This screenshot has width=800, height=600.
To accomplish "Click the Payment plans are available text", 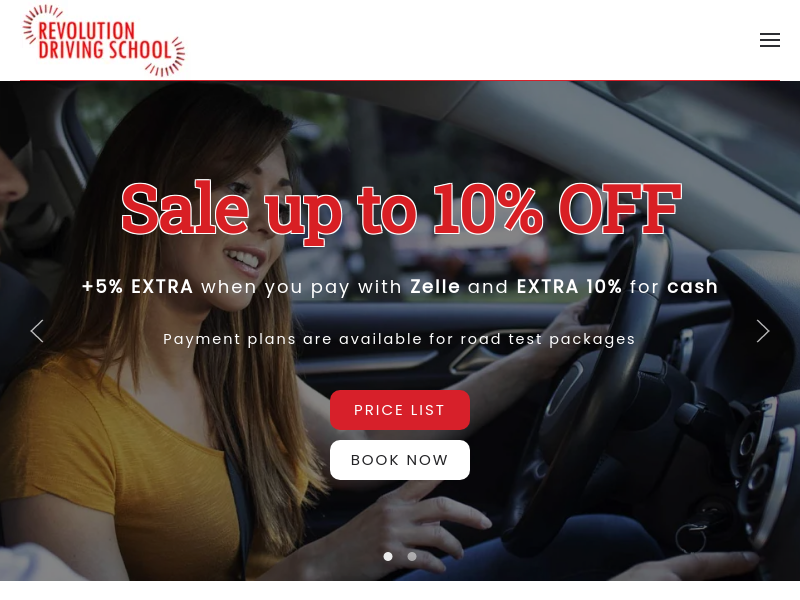I will pyautogui.click(x=399, y=339).
